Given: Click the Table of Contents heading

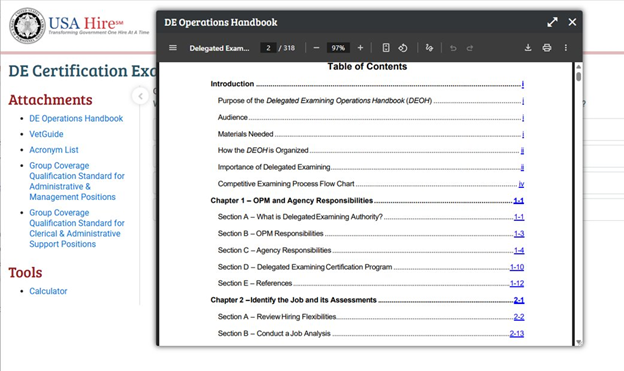Looking at the screenshot, I should click(367, 66).
